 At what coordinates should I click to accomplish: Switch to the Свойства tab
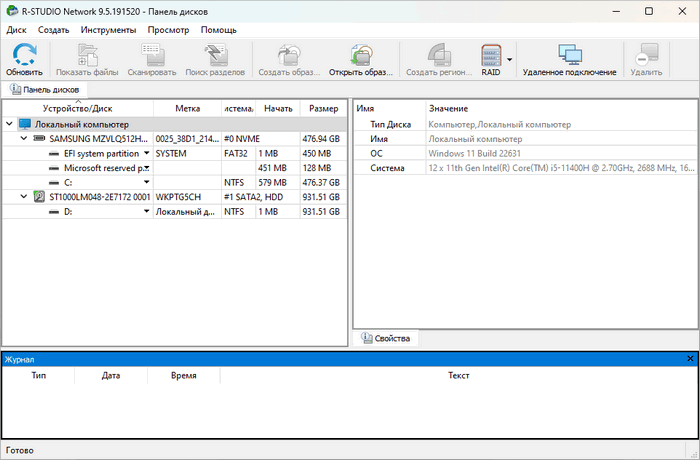point(390,339)
